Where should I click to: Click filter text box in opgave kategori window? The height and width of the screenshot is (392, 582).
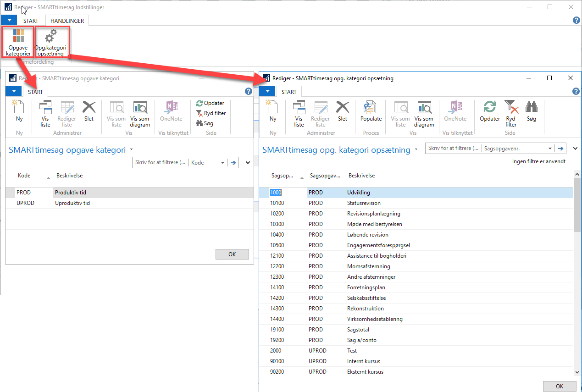pos(161,162)
